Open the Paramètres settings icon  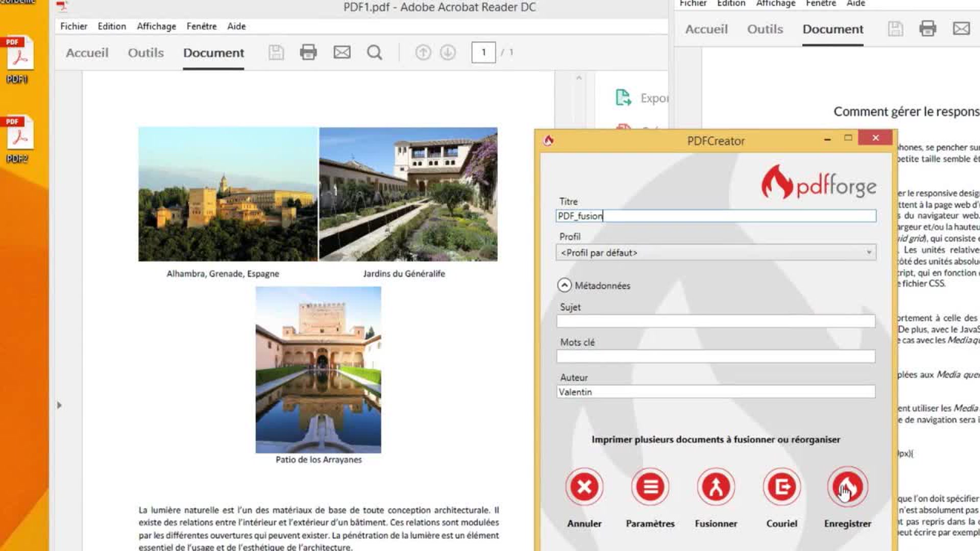coord(650,487)
